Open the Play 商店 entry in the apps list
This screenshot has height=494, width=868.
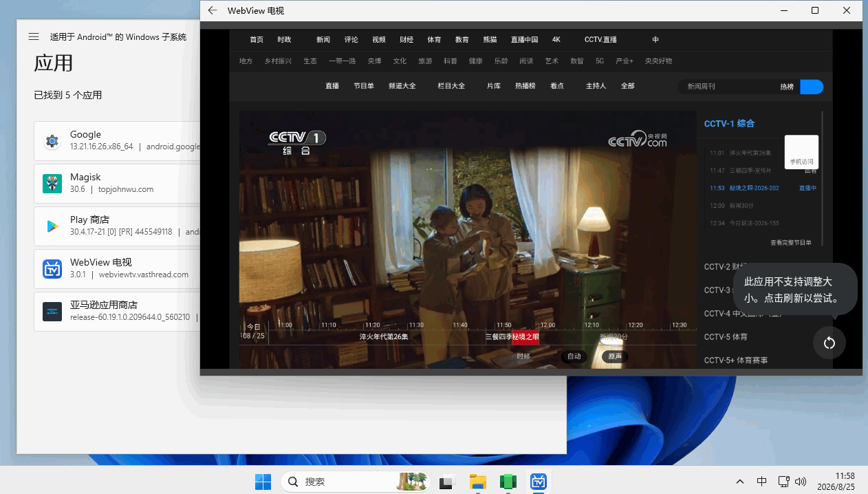pos(117,226)
